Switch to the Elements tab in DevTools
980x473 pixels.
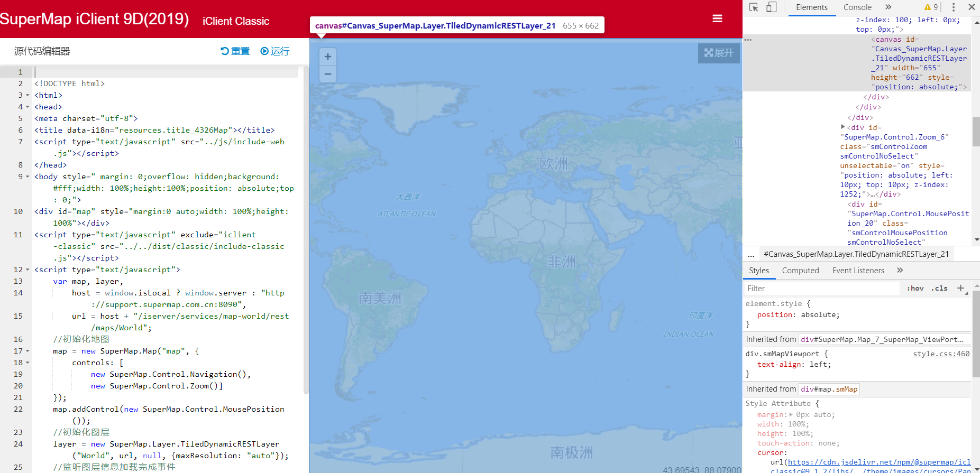click(x=811, y=7)
